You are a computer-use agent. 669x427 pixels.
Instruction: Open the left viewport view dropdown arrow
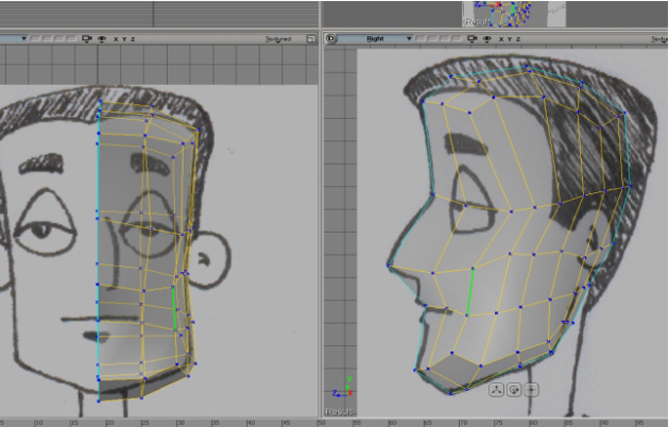(x=22, y=39)
